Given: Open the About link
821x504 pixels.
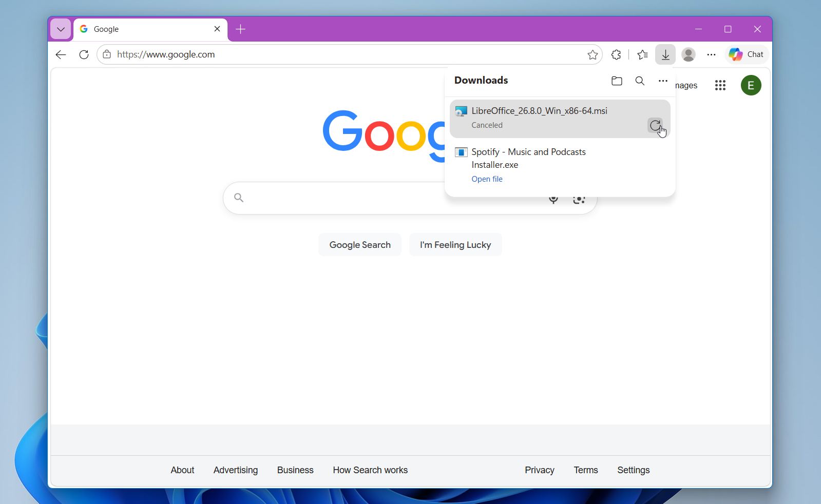Looking at the screenshot, I should 182,470.
